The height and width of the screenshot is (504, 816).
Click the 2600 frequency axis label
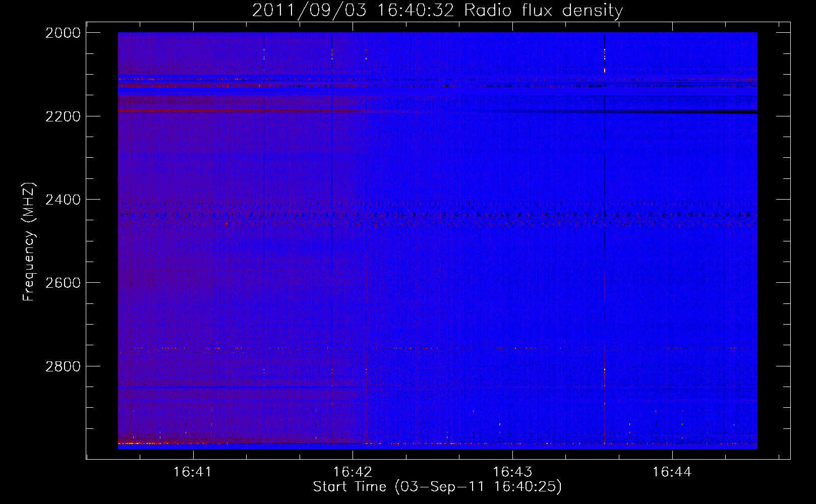(x=63, y=283)
